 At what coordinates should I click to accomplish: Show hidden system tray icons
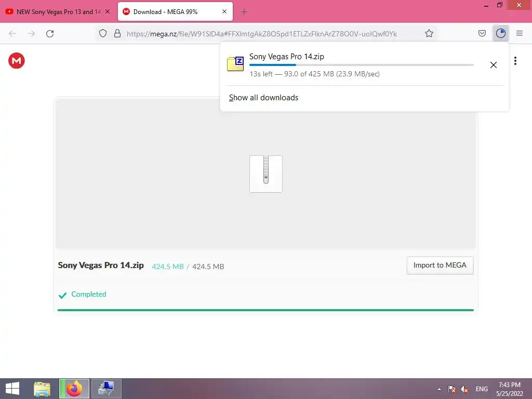[x=439, y=389]
